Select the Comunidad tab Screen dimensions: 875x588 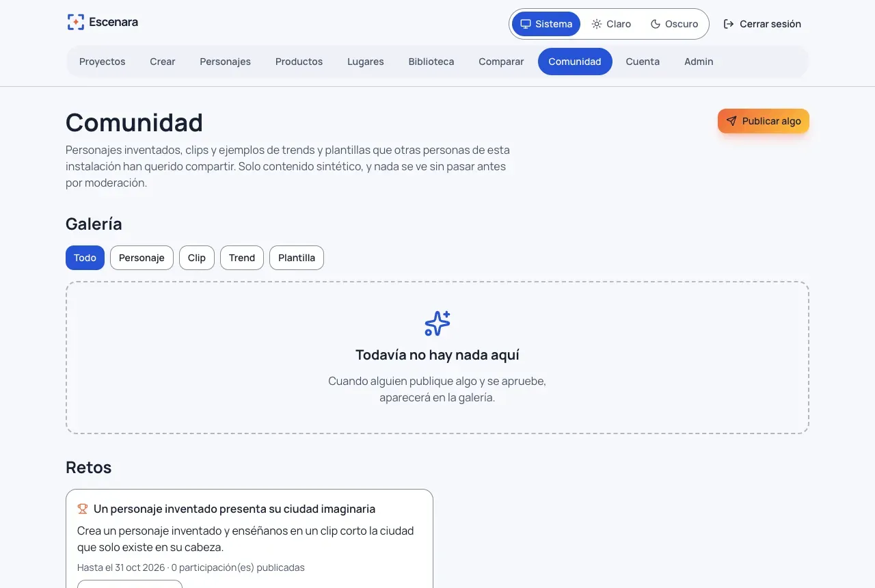coord(575,62)
